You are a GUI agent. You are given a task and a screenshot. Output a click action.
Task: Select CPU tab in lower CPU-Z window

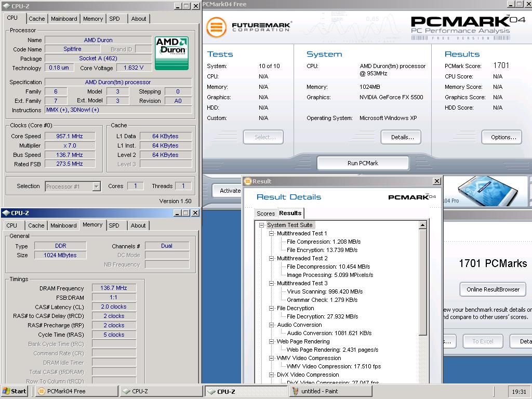11,225
